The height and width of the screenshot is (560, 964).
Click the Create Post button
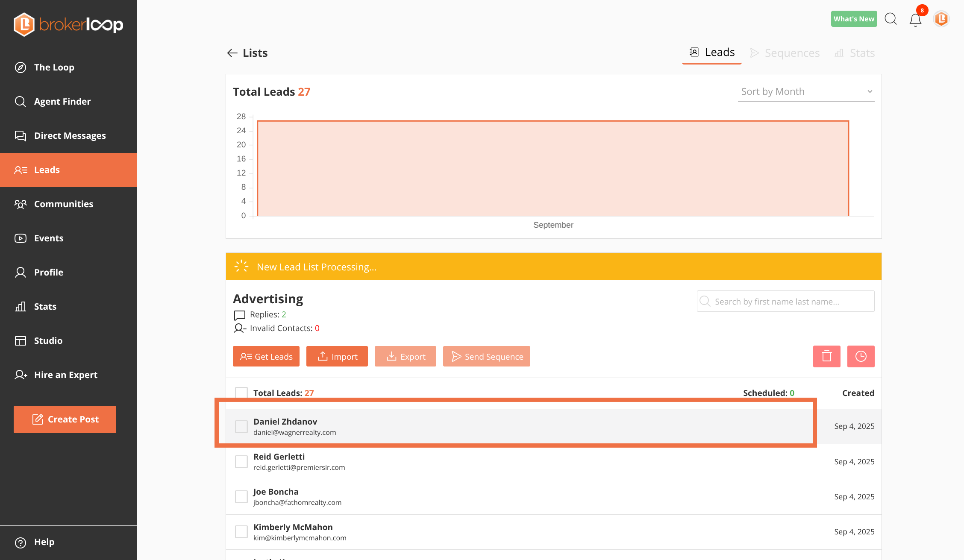pos(65,419)
